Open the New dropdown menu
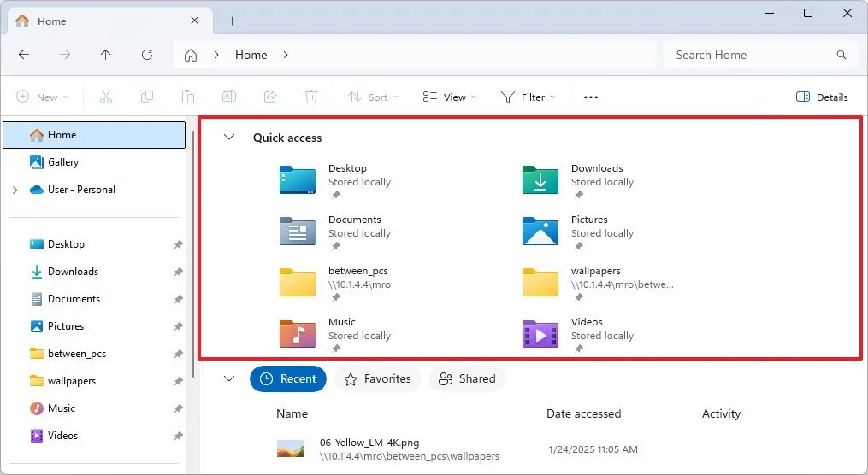This screenshot has height=475, width=868. [43, 97]
